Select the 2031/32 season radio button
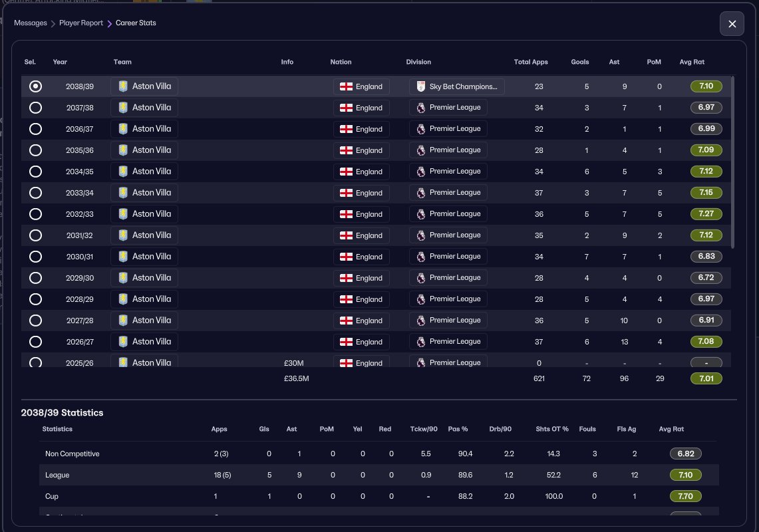759x532 pixels. pos(35,235)
